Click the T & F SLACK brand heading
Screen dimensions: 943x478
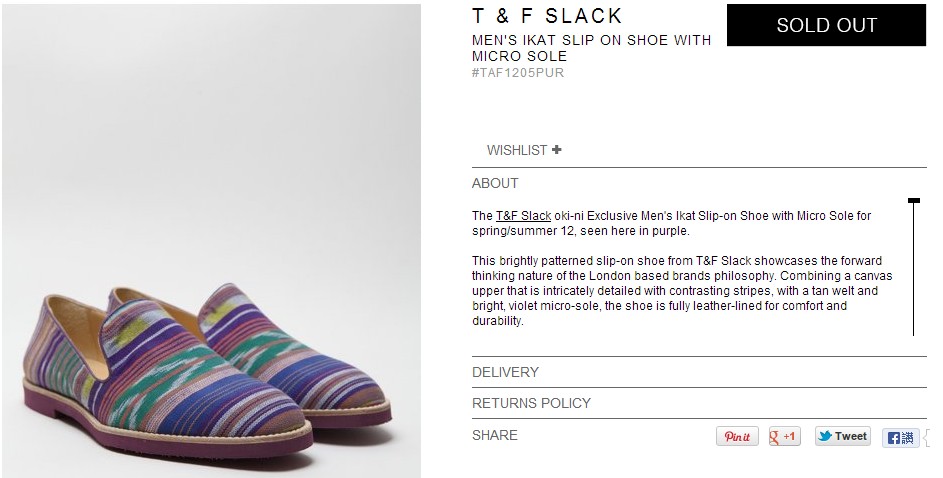pyautogui.click(x=547, y=16)
